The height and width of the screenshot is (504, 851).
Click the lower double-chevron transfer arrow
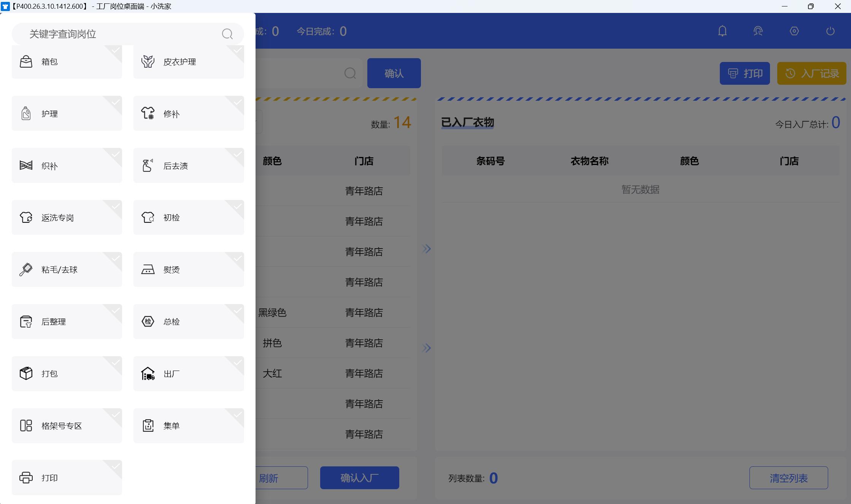(x=426, y=348)
